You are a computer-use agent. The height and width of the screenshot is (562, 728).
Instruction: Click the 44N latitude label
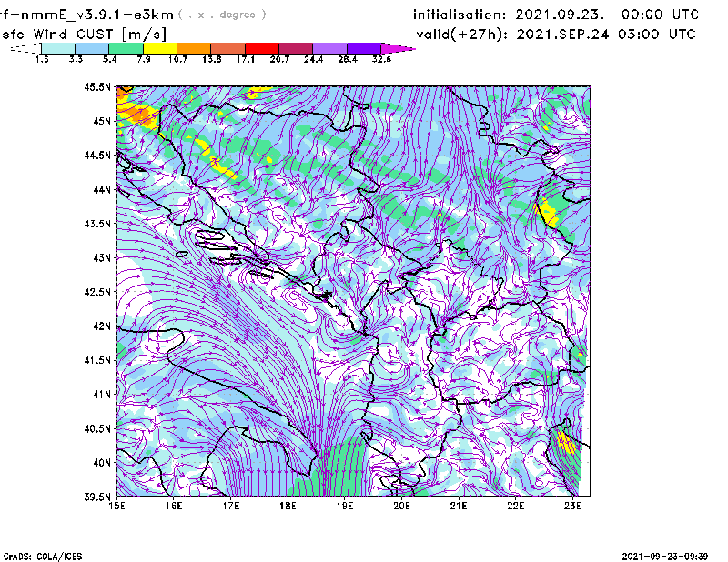click(x=102, y=189)
